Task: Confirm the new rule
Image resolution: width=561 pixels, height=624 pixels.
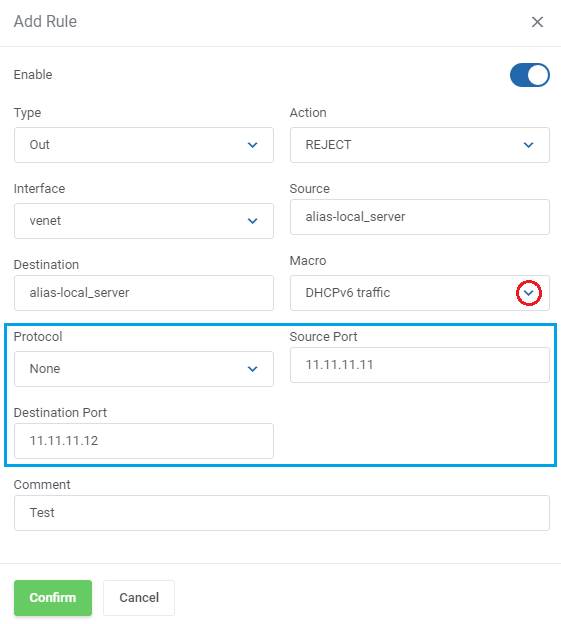Action: point(53,598)
